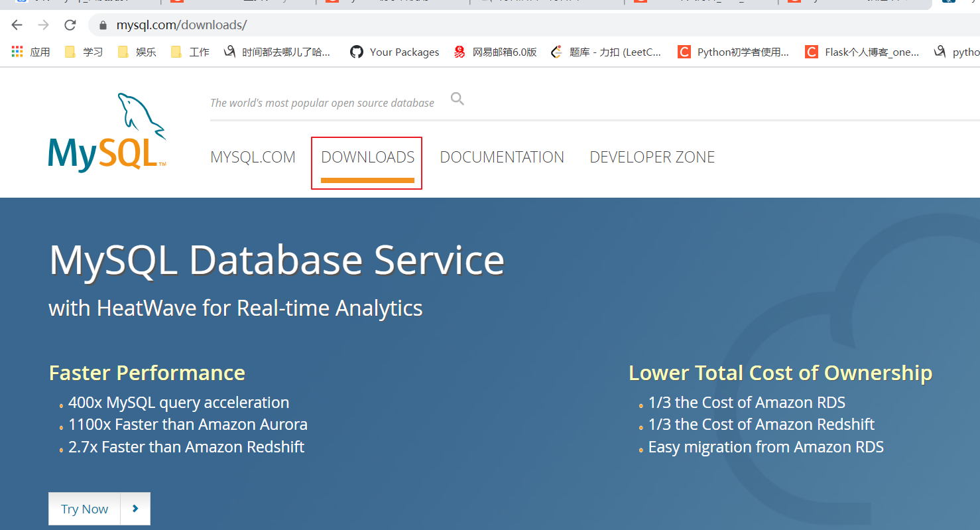Open the Python初学者使用 bookmark

click(733, 52)
